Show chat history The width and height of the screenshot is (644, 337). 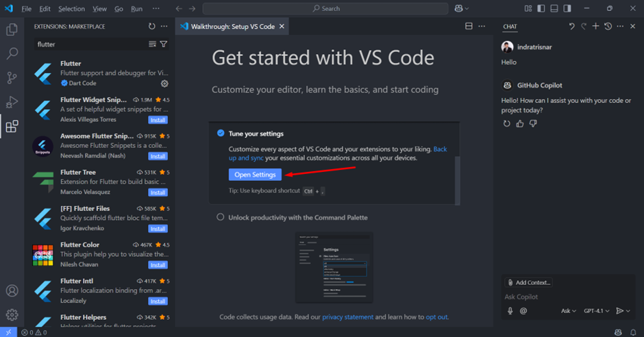pos(608,26)
